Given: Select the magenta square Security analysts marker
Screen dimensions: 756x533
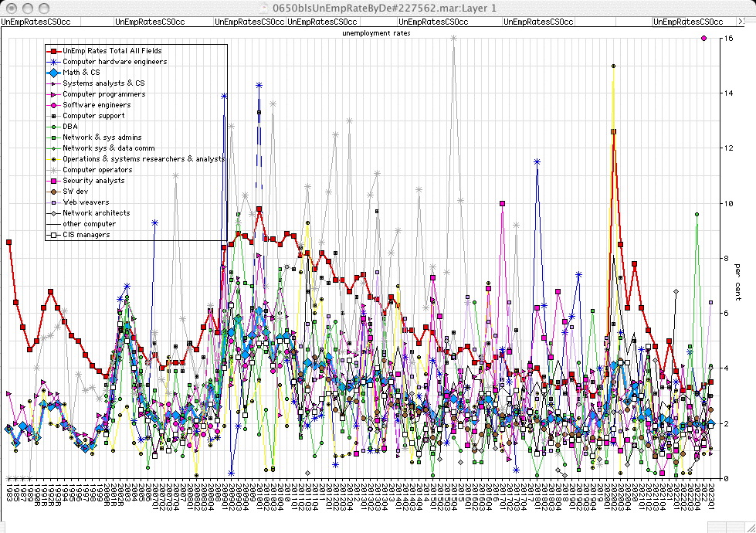Looking at the screenshot, I should [x=53, y=181].
